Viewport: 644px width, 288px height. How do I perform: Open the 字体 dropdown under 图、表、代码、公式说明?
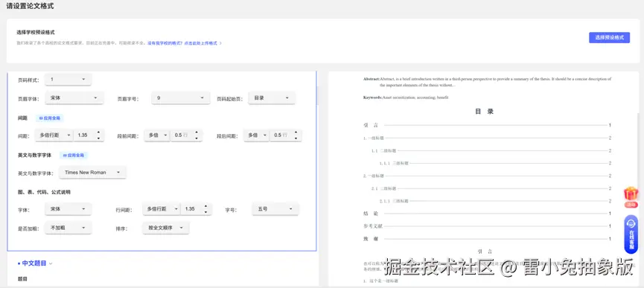pyautogui.click(x=68, y=209)
